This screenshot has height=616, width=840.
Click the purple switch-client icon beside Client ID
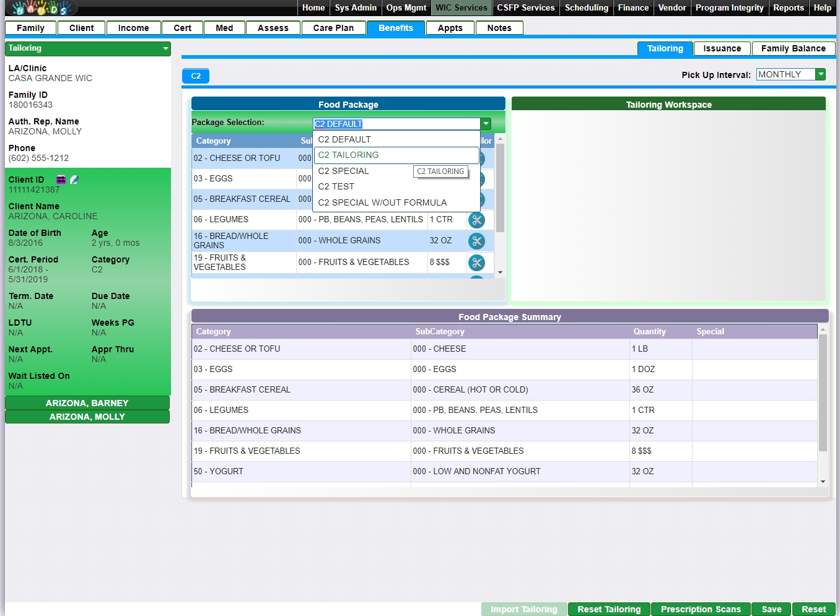point(61,180)
